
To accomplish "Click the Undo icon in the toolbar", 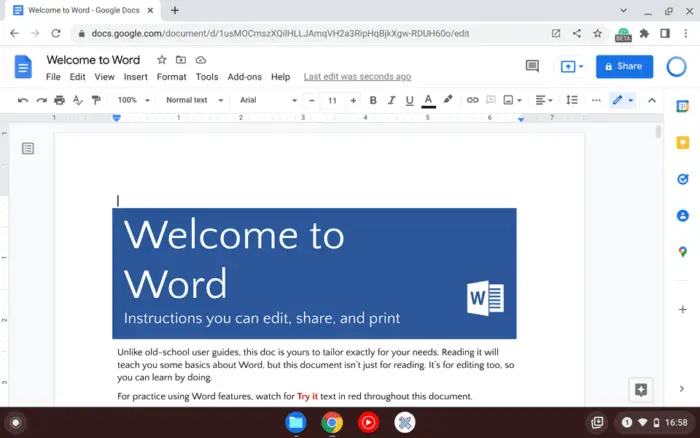I will pos(23,100).
